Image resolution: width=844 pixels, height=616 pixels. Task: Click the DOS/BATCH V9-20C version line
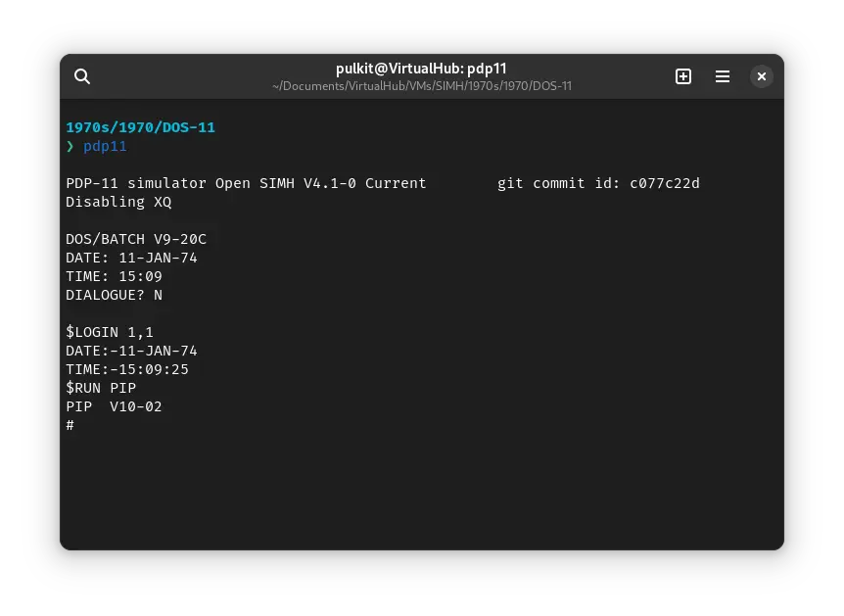pyautogui.click(x=136, y=239)
